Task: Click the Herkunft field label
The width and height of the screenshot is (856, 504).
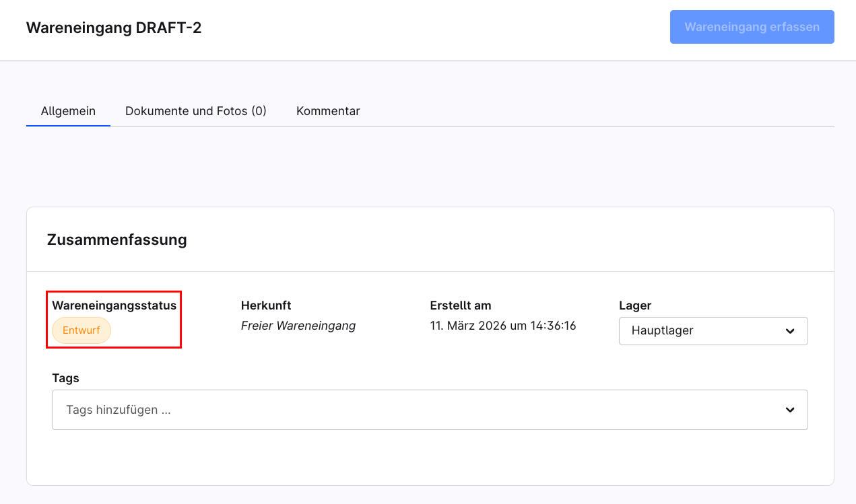Action: pos(266,305)
